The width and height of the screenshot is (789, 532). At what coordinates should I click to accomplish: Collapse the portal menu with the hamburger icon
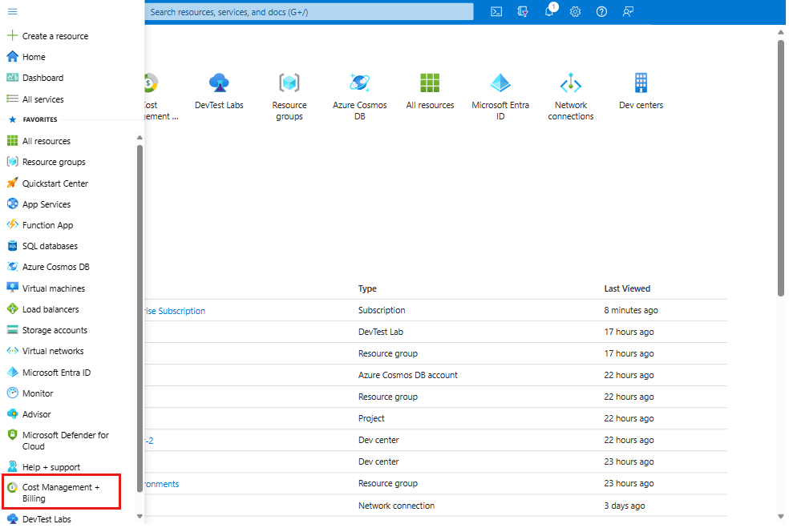pos(11,11)
